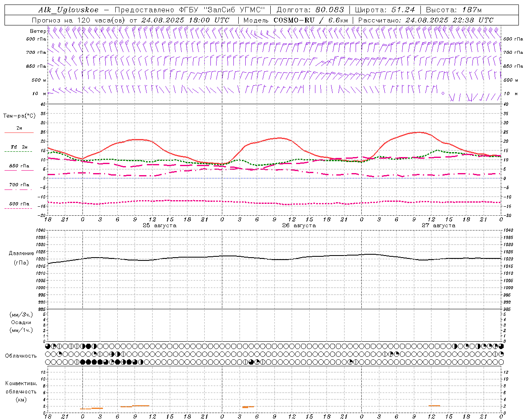Click the forecast start "24.08.2025 18:00 UTC"
This screenshot has height=420, width=525.
point(185,20)
